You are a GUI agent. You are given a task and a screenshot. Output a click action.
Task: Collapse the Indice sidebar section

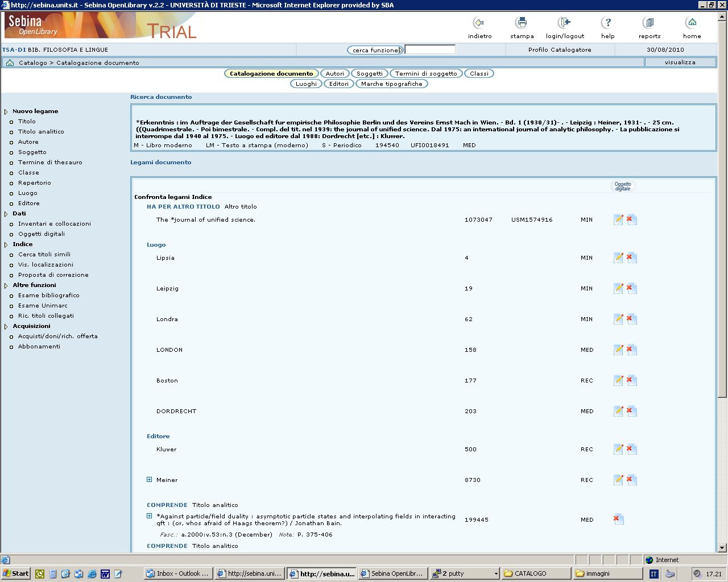click(x=6, y=245)
